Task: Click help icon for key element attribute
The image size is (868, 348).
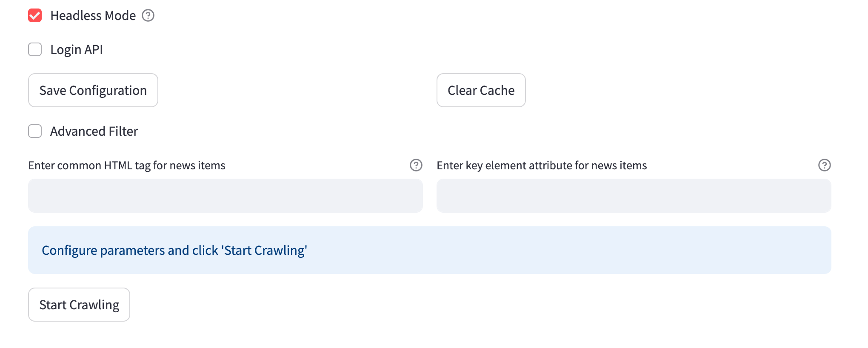Action: point(824,165)
